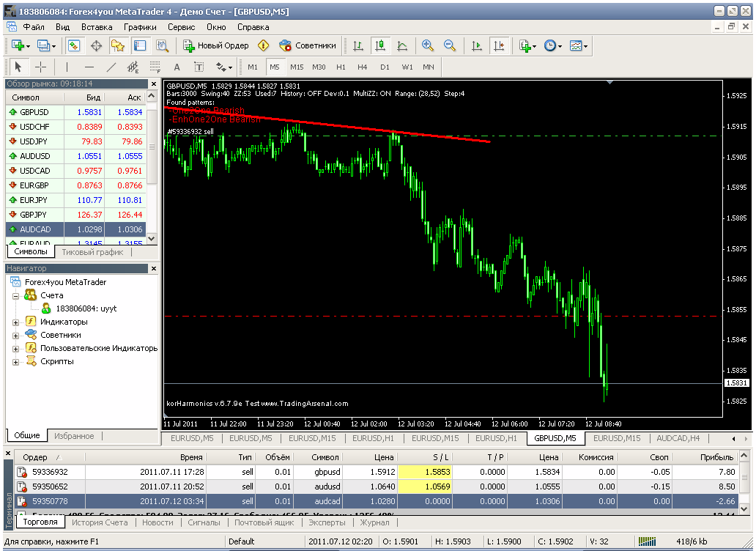Switch chart to line chart style
Viewport: 756px width, 551px height.
pos(402,45)
